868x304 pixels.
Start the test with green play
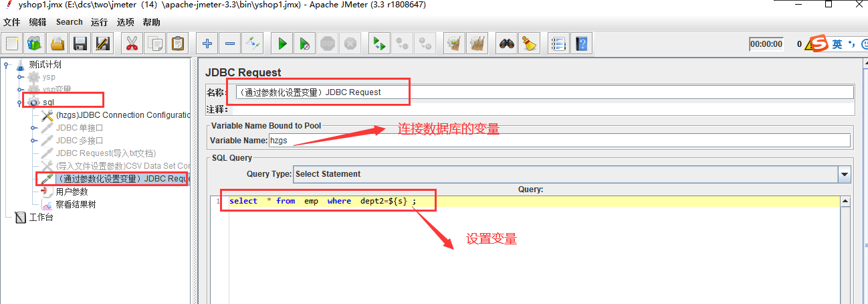[x=282, y=44]
